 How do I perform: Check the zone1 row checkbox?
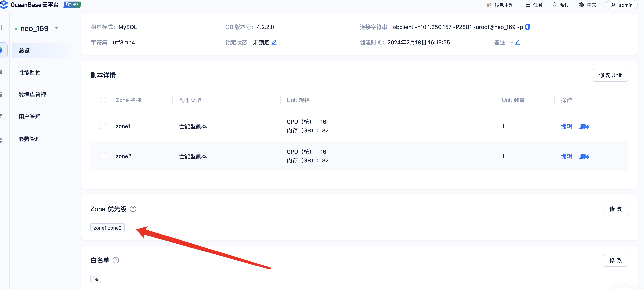tap(103, 126)
